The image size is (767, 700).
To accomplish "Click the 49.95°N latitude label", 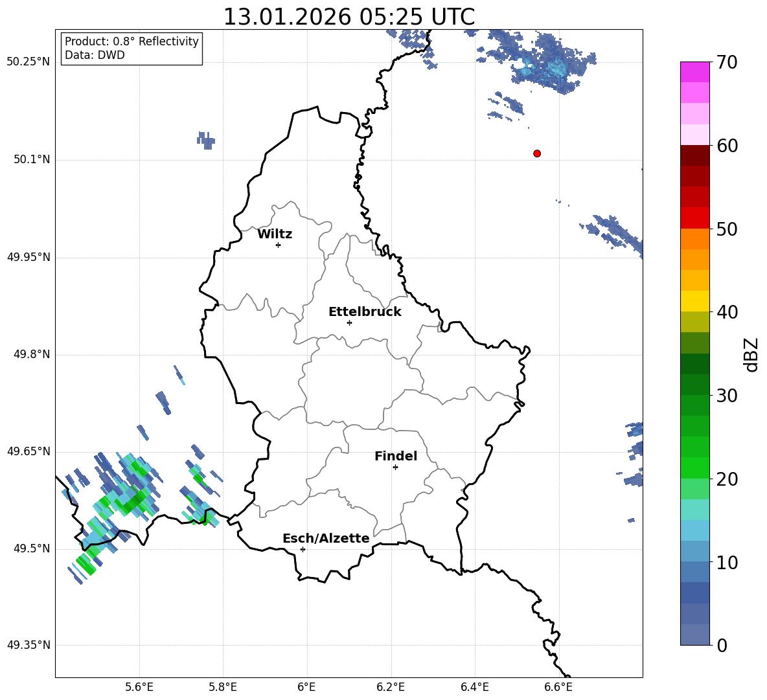I will 29,256.
